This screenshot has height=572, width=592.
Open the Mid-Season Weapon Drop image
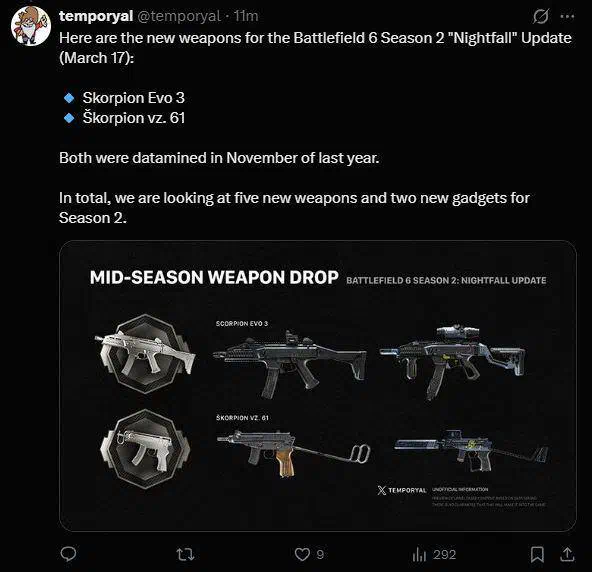[x=318, y=386]
